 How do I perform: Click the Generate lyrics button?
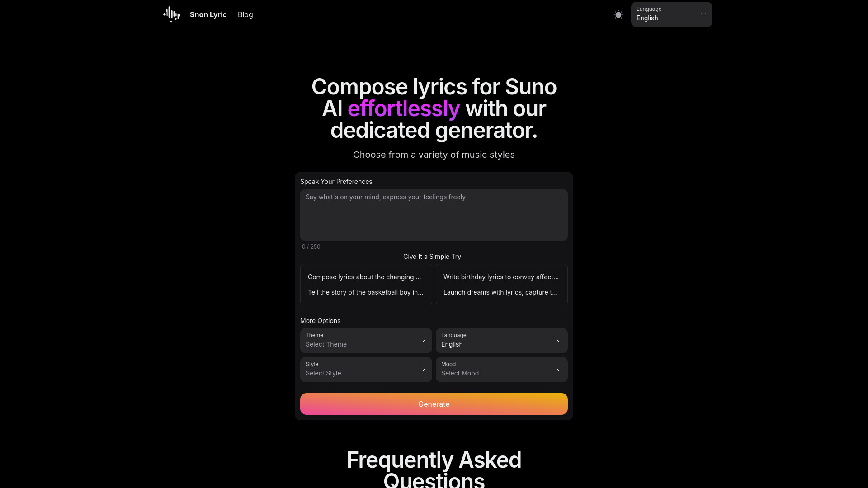click(x=434, y=404)
